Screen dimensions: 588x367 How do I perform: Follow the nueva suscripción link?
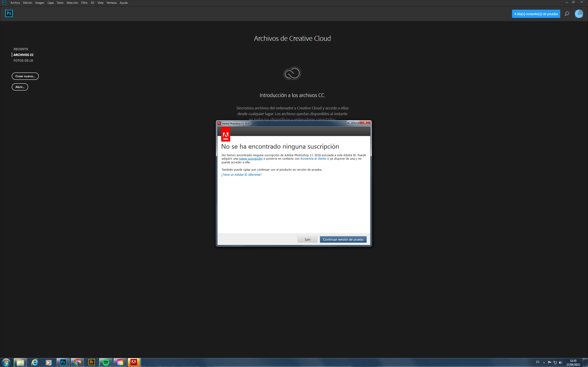250,159
